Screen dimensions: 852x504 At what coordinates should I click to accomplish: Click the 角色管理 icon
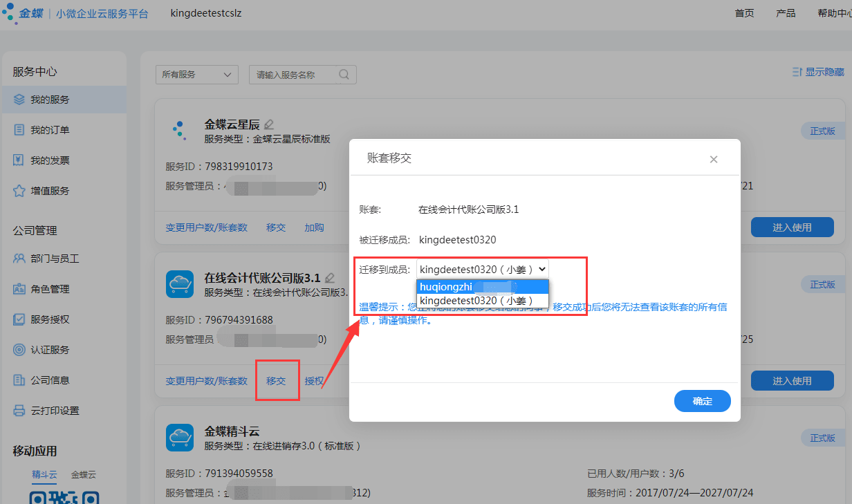tap(19, 289)
